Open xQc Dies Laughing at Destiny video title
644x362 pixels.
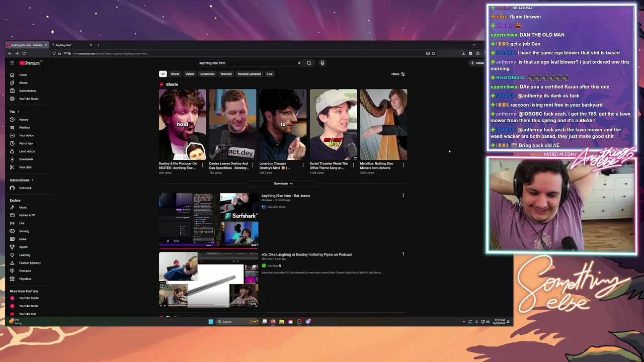pos(306,254)
